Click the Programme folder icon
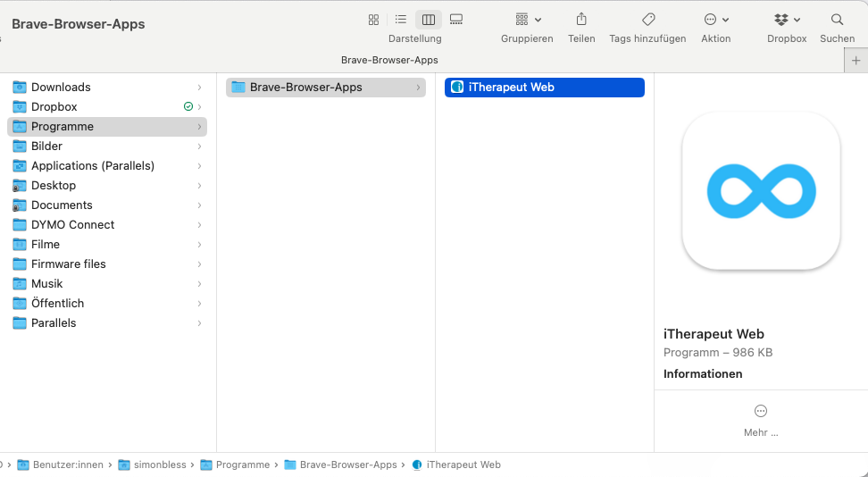This screenshot has height=477, width=868. tap(20, 127)
